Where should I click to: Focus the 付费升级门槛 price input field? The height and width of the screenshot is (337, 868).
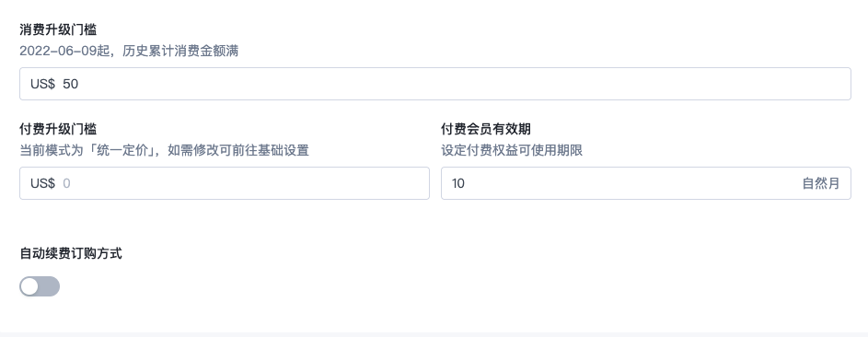click(x=225, y=183)
